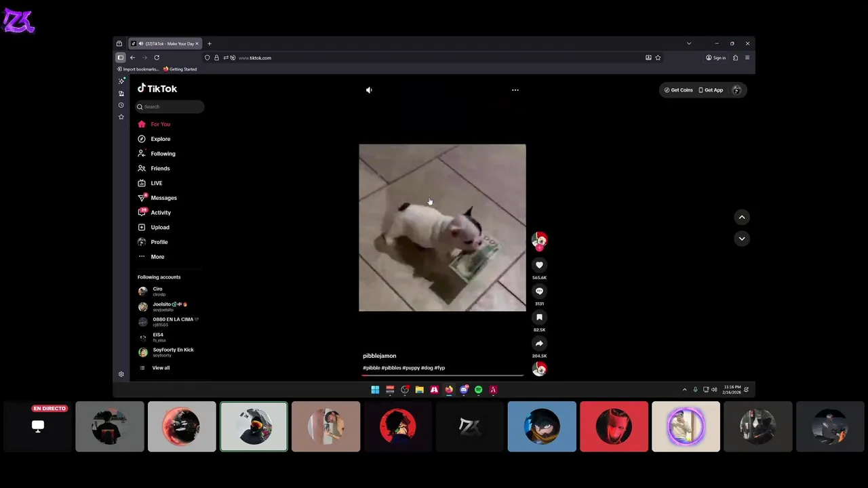868x488 pixels.
Task: Click the Get App button
Action: pos(711,90)
